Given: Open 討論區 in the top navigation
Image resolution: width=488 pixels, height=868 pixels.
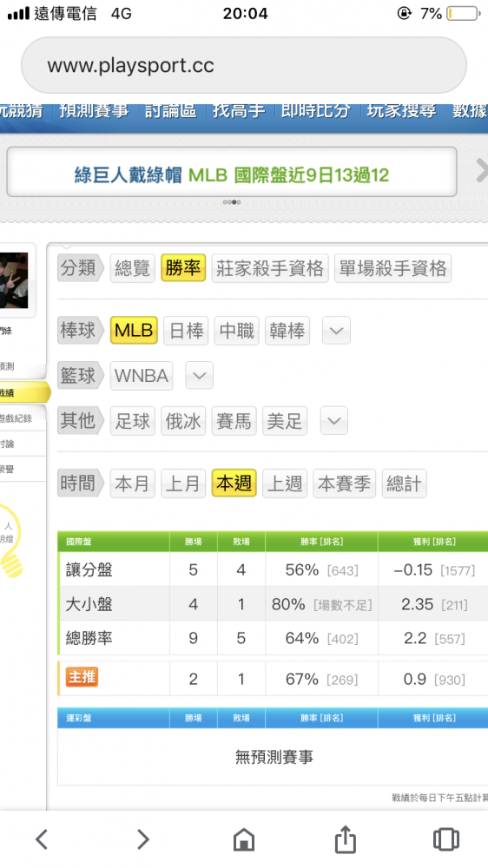Looking at the screenshot, I should tap(170, 110).
